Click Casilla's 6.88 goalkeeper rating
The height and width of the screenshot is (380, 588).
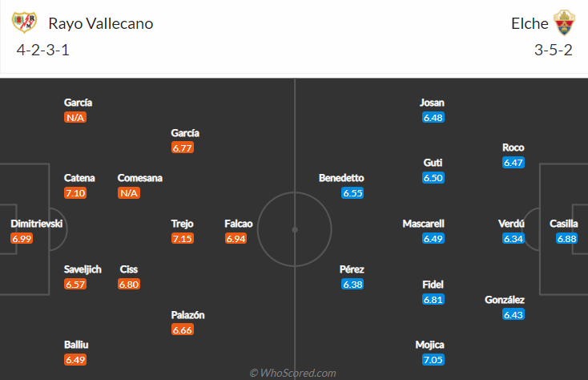tap(566, 239)
